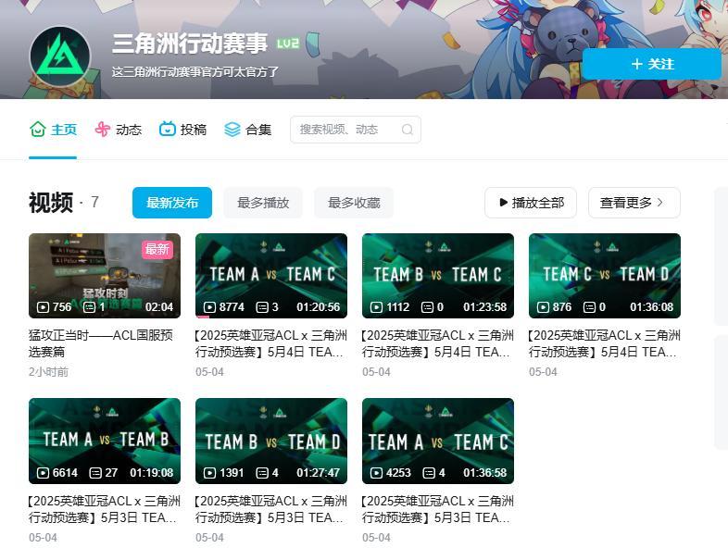Click the 搜索视频、动态 search field
728x560 pixels.
347,130
